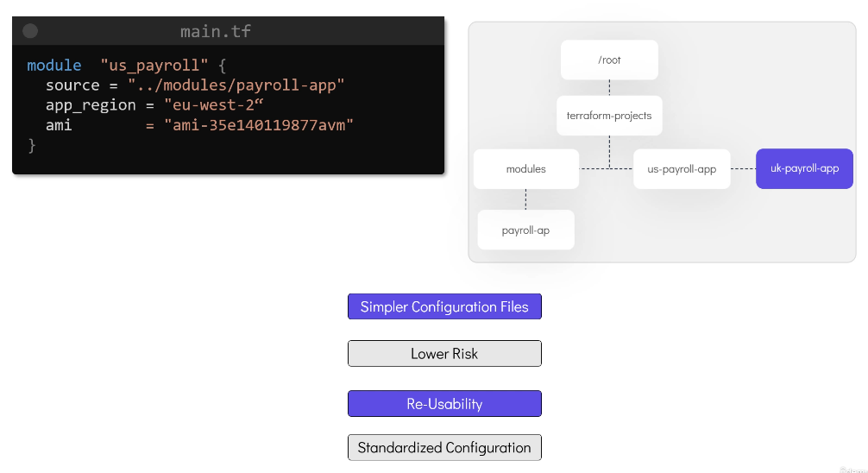Image resolution: width=868 pixels, height=473 pixels.
Task: Select the "eu-west-2" region value
Action: 214,104
